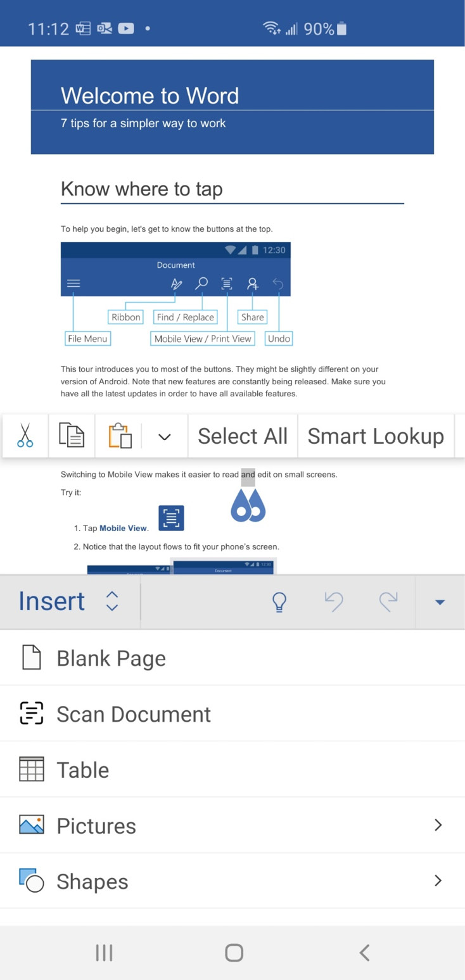This screenshot has height=980, width=465.
Task: Tap the Blank Page icon
Action: [32, 658]
